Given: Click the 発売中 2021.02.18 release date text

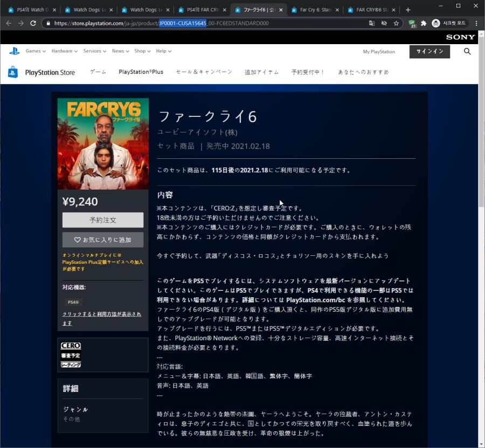Looking at the screenshot, I should click(238, 146).
